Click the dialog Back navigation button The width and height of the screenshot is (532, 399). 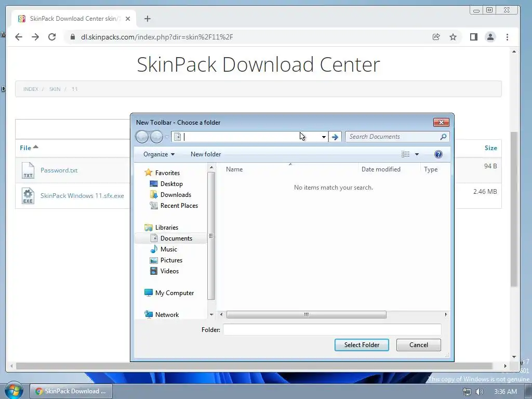point(142,137)
